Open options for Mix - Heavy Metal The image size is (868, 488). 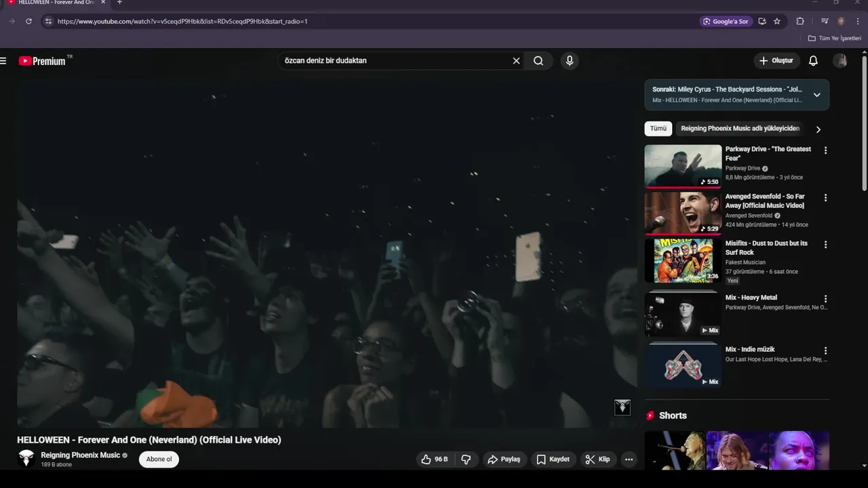(x=825, y=299)
